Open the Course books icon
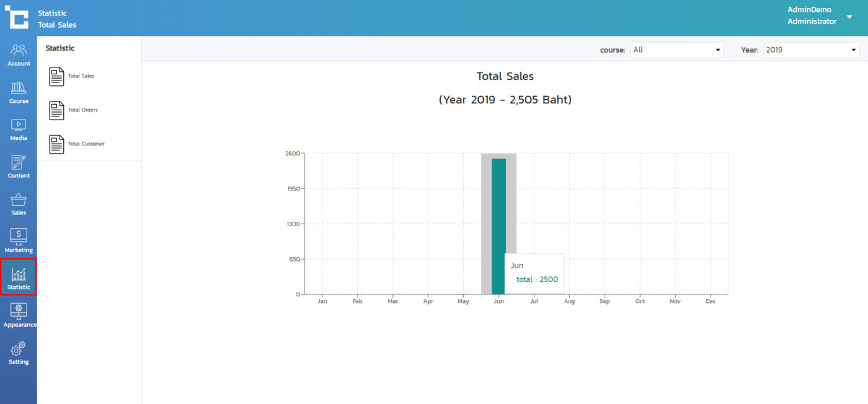Image resolution: width=868 pixels, height=404 pixels. (x=19, y=92)
